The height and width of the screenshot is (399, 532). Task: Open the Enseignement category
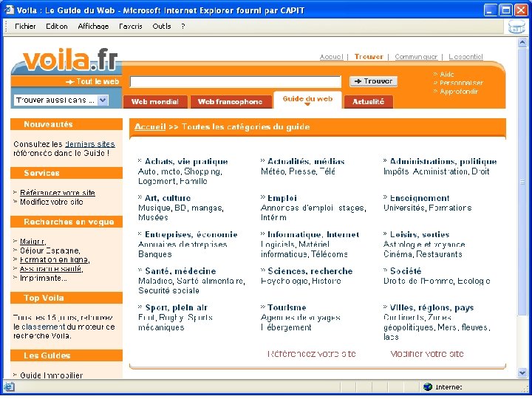point(420,198)
